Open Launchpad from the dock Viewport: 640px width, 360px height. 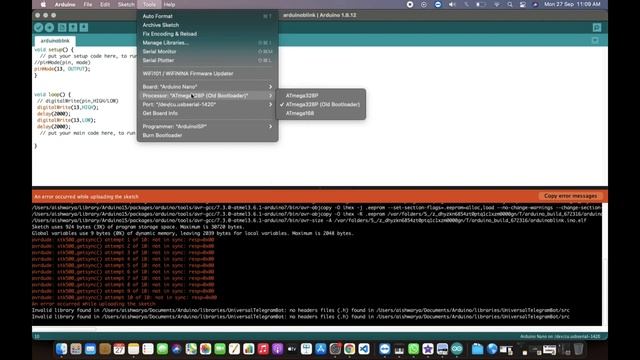[x=76, y=349]
